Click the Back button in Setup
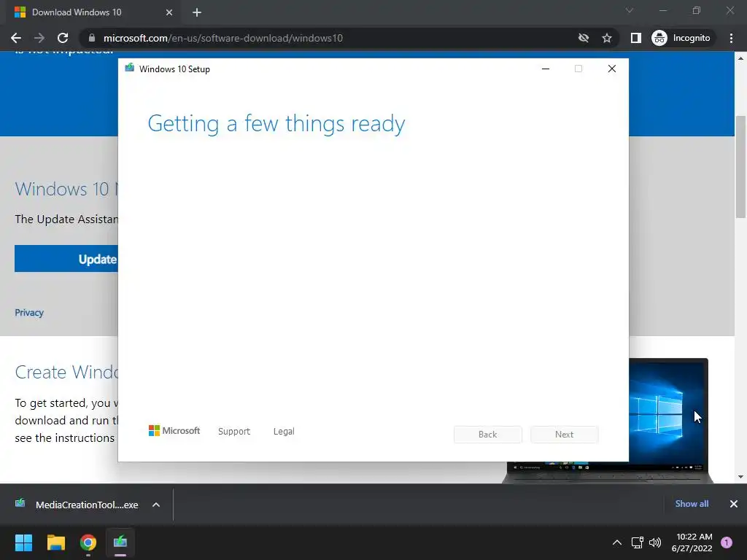The image size is (747, 560). point(488,435)
